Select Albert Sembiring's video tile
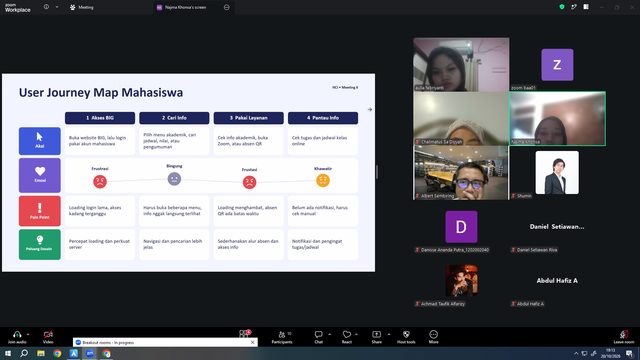Screen dimensions: 640x360 coord(461,173)
